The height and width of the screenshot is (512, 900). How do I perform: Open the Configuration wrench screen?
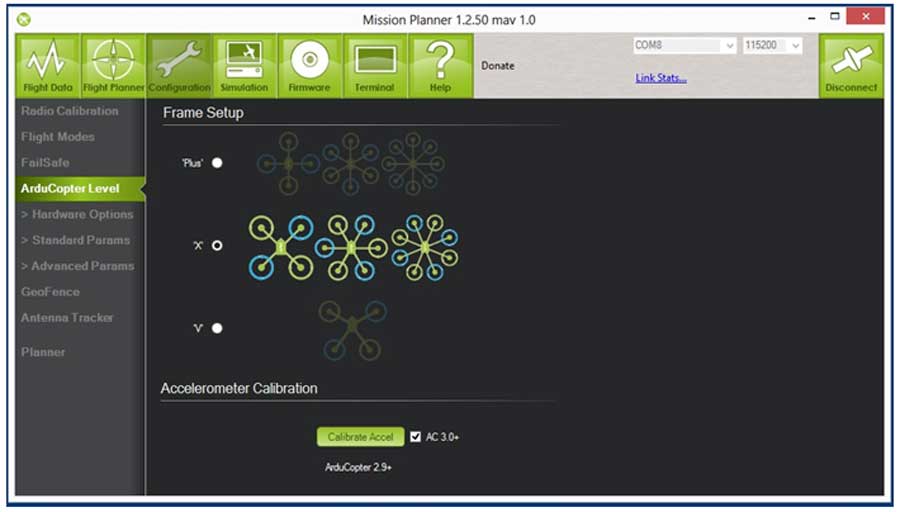(179, 65)
